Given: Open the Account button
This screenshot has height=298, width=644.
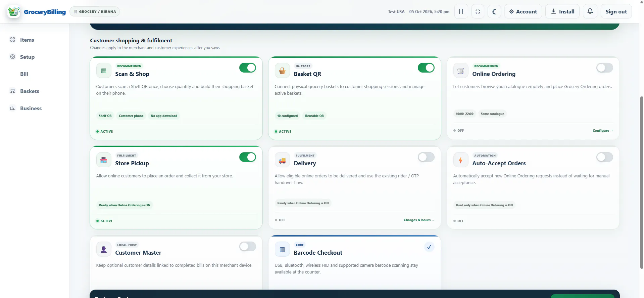Looking at the screenshot, I should pyautogui.click(x=523, y=11).
